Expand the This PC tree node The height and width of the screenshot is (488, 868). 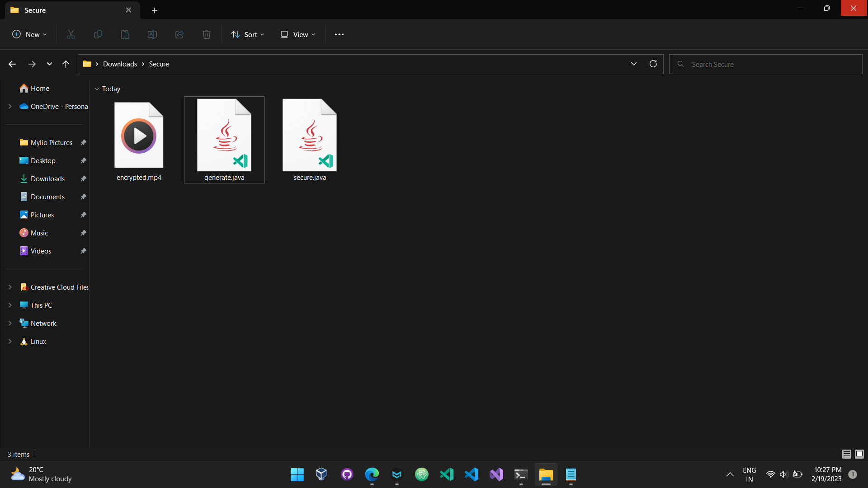10,305
